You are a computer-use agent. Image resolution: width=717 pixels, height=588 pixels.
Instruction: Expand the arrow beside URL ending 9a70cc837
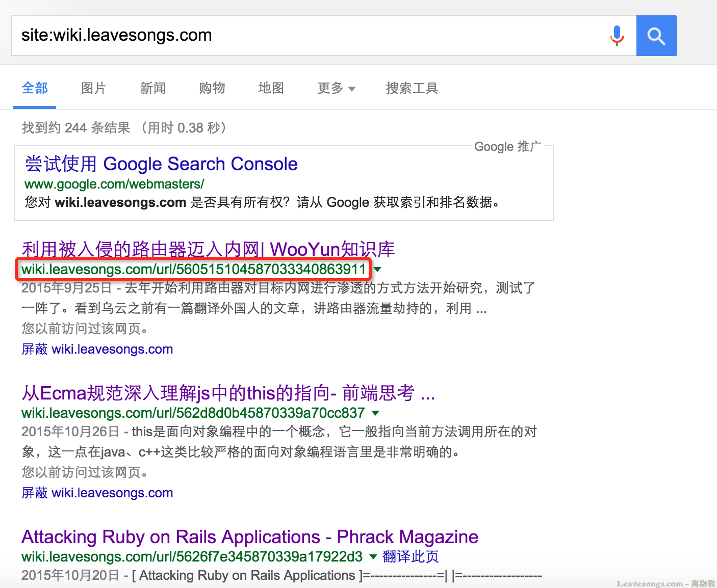(x=376, y=413)
